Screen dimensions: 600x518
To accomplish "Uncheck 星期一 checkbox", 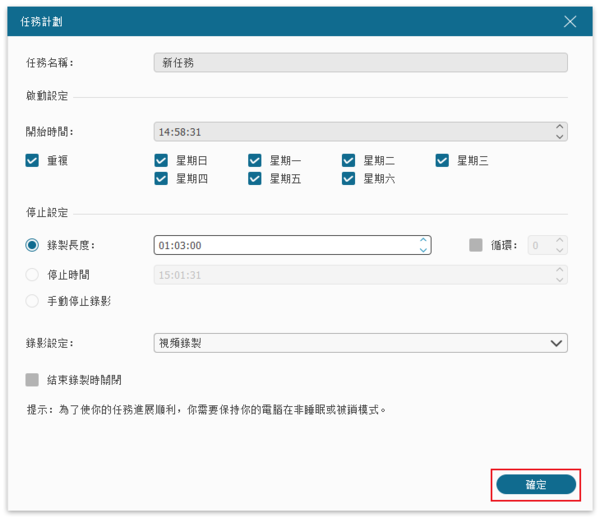I will pos(255,160).
